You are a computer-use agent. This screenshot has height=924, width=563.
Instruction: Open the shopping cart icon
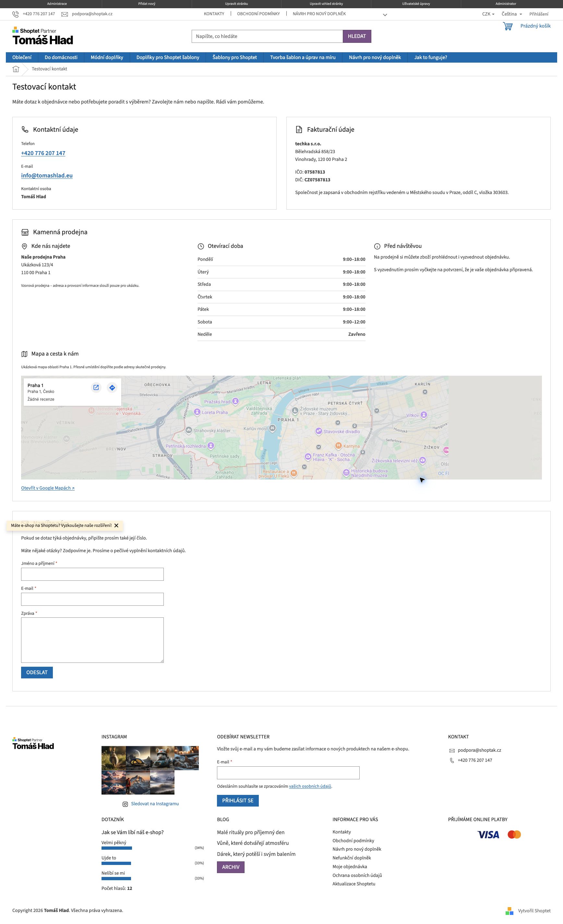[508, 26]
